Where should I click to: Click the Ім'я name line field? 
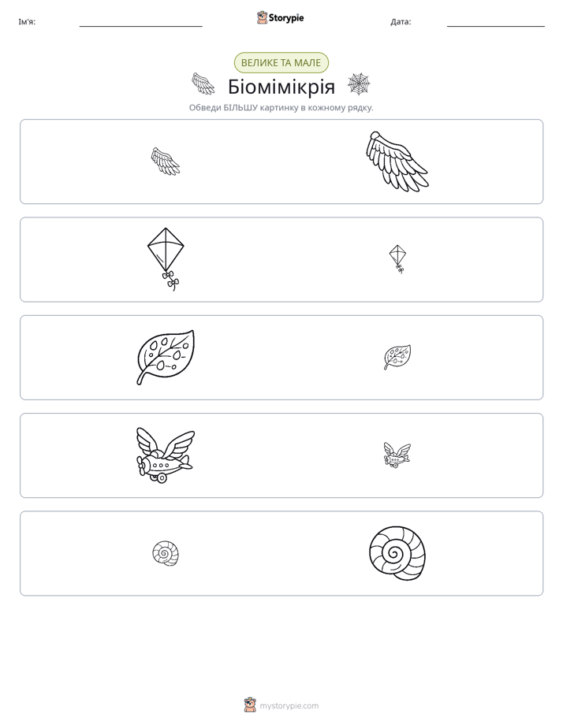tap(140, 22)
